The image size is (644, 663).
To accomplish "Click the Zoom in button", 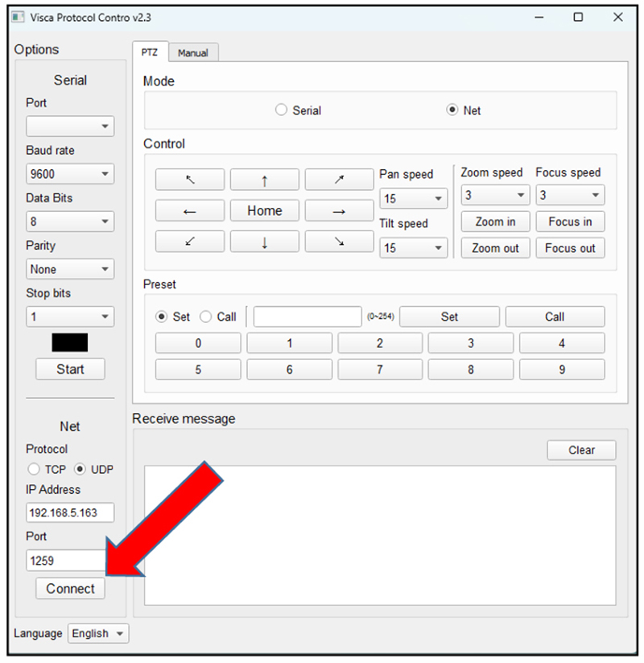I will (495, 222).
